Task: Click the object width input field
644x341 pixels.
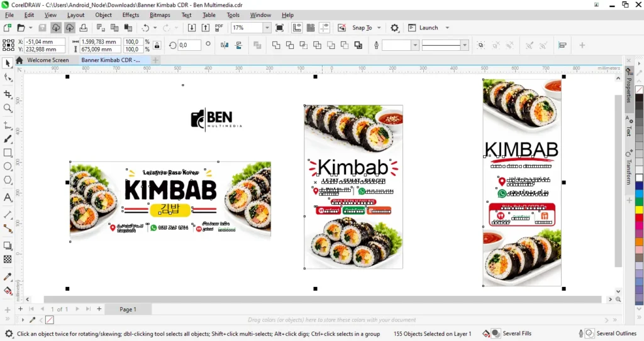Action: tap(101, 41)
